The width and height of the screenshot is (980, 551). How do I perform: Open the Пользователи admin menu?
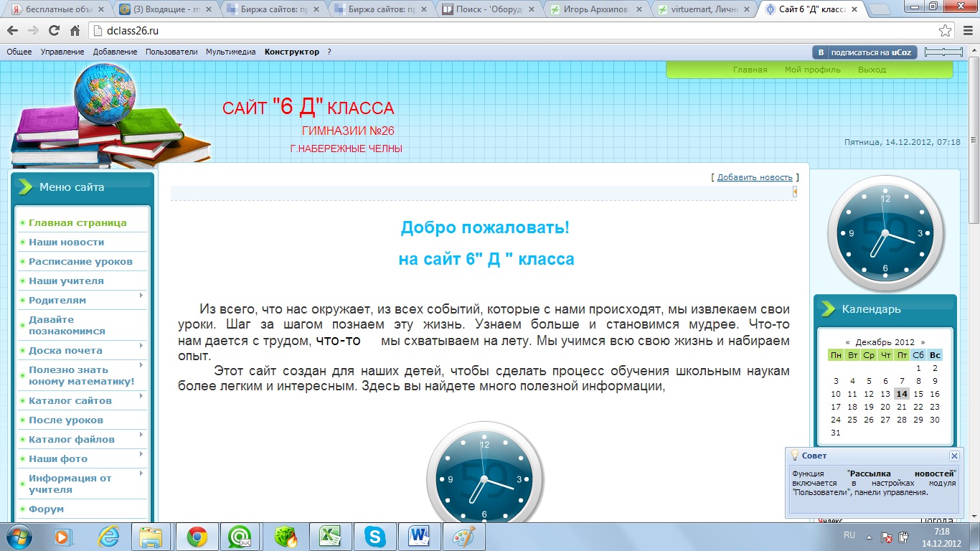click(171, 52)
